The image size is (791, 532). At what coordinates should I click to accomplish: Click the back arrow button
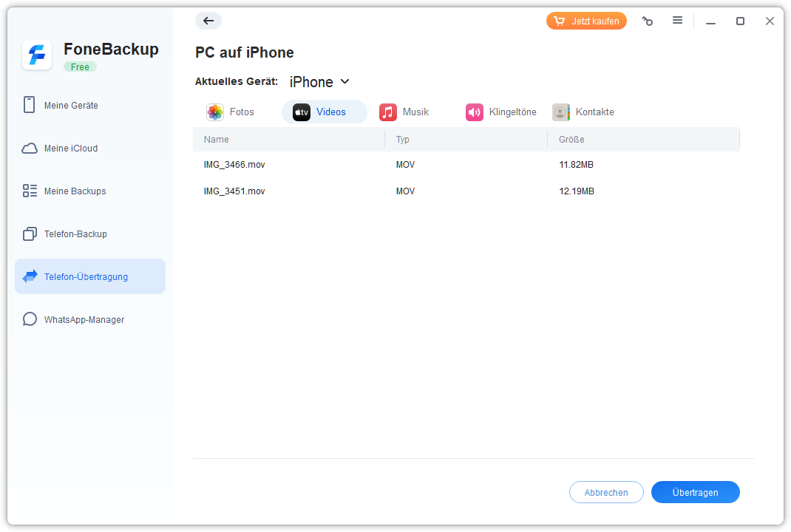pos(208,21)
